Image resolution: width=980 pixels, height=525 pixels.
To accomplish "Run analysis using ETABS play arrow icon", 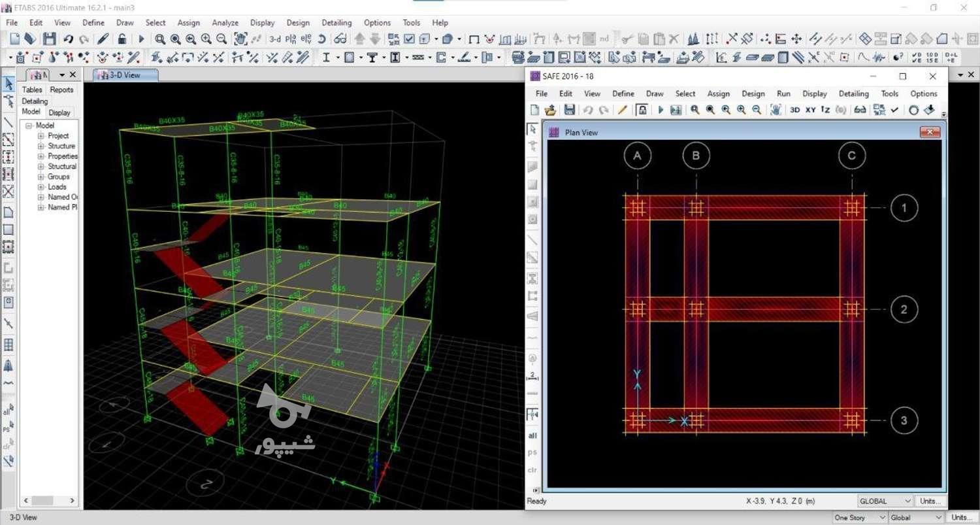I will (x=141, y=39).
